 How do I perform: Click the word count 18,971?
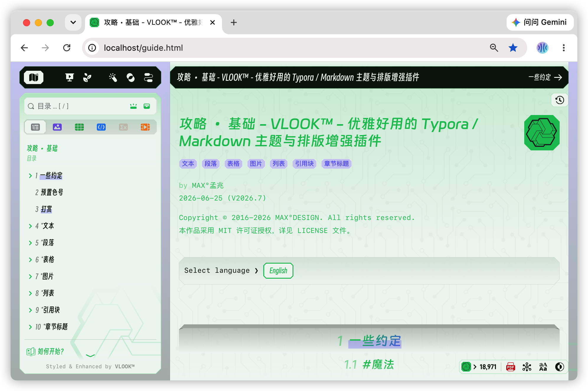(x=488, y=367)
